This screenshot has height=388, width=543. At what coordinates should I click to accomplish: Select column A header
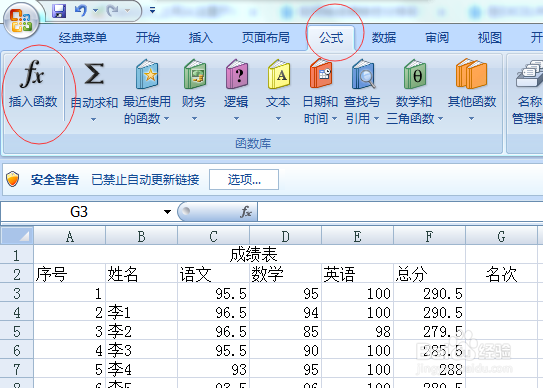click(70, 236)
